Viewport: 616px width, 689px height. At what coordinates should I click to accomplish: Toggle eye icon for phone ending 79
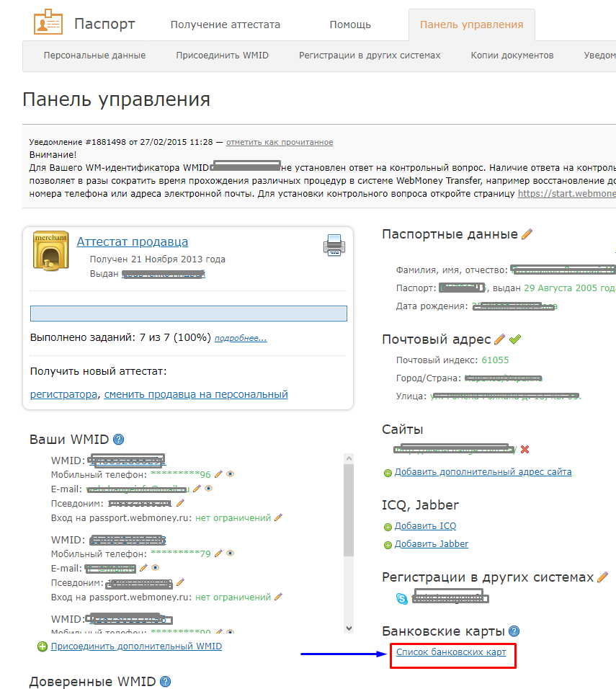[230, 554]
